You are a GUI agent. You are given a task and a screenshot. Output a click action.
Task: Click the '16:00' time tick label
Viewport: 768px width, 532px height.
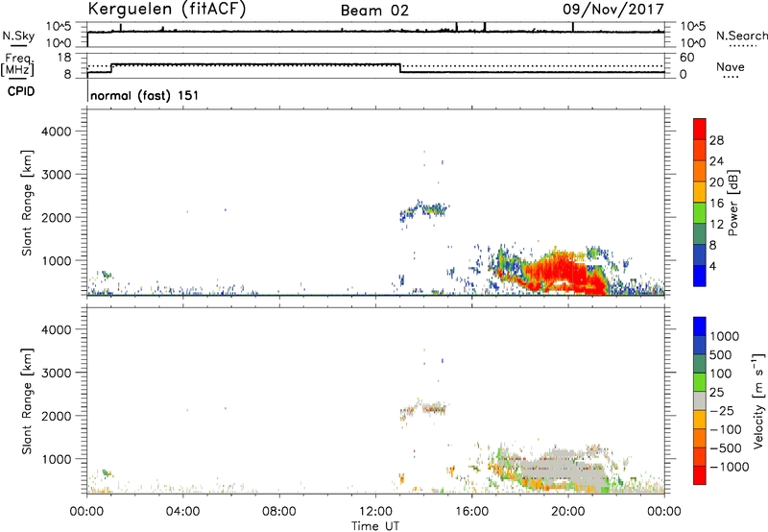[x=471, y=512]
